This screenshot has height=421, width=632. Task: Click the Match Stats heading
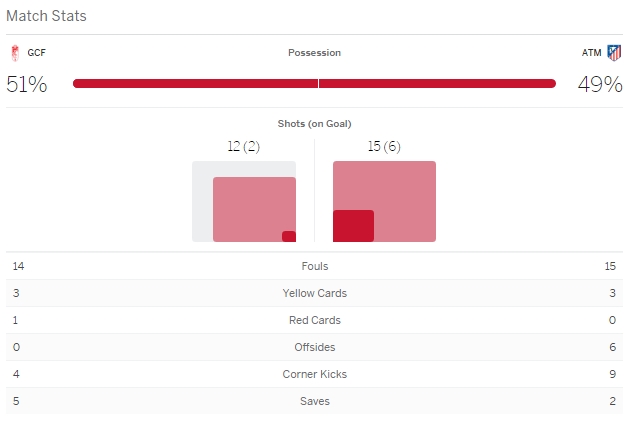(x=46, y=16)
